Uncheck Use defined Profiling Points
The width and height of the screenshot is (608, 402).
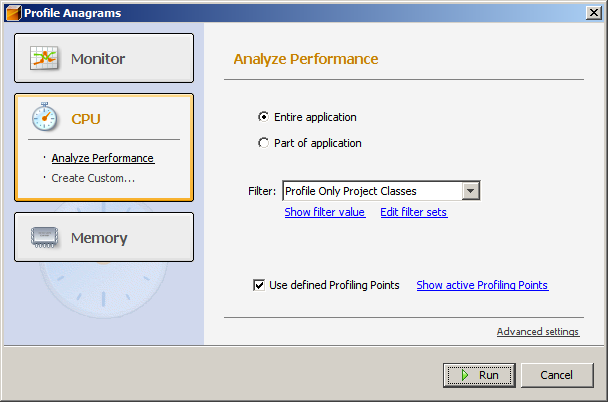click(259, 285)
